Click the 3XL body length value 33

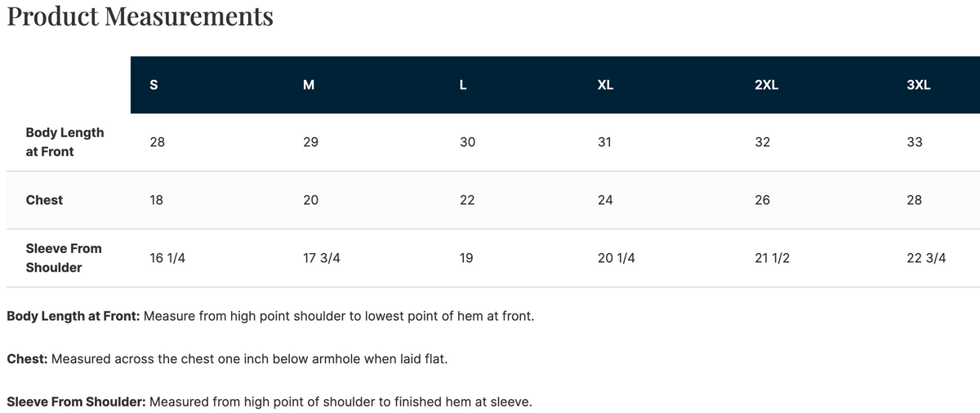coord(915,142)
